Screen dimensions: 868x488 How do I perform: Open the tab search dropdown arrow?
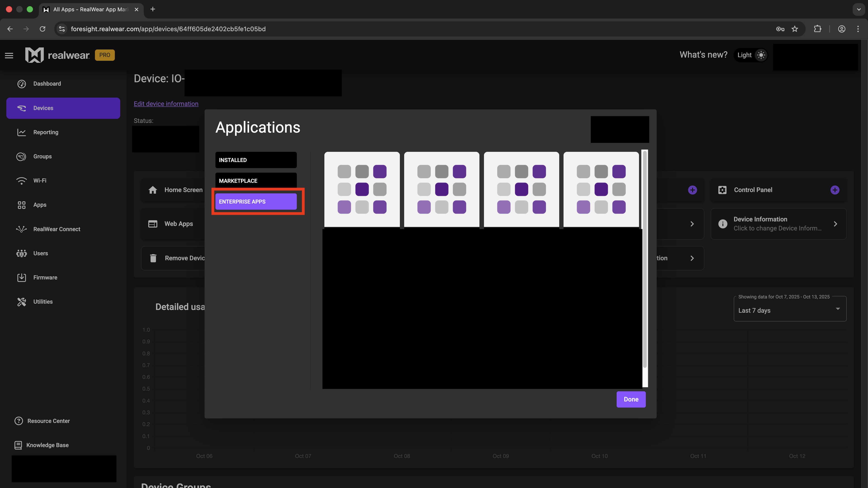(x=859, y=9)
